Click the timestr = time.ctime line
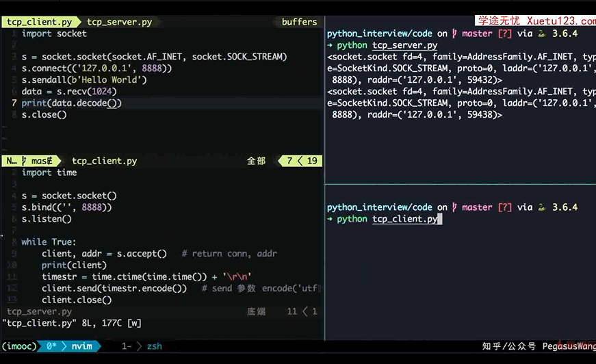Screen dimensions: 596x364 [x=146, y=276]
